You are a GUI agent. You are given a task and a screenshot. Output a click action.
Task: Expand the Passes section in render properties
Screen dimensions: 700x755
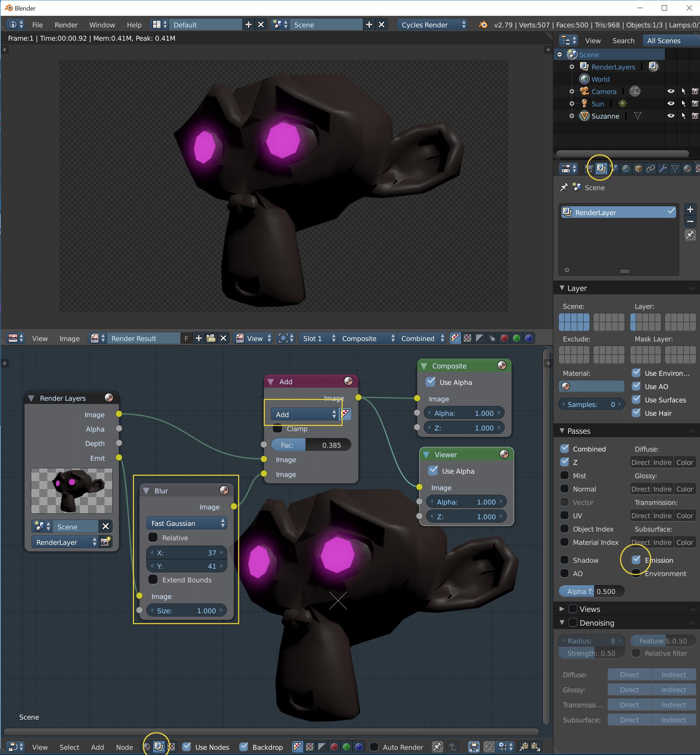(563, 434)
